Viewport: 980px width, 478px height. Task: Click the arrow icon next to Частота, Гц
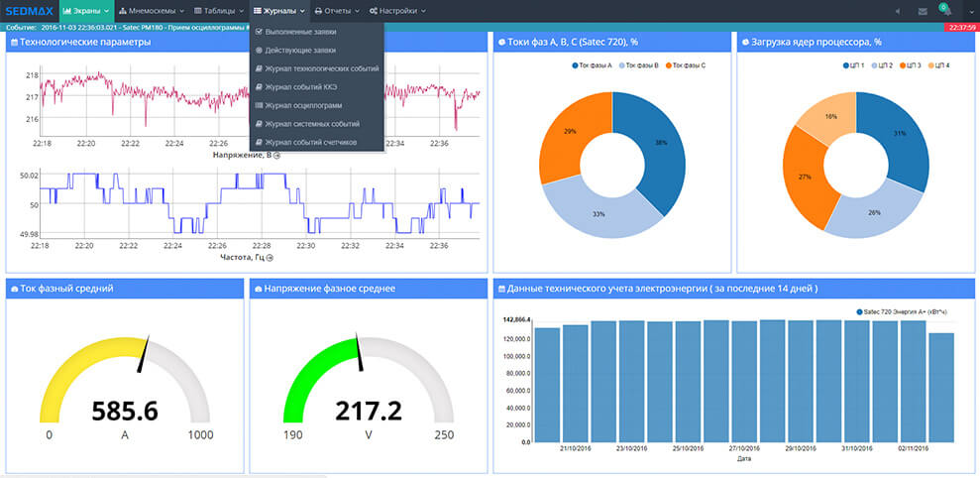268,258
